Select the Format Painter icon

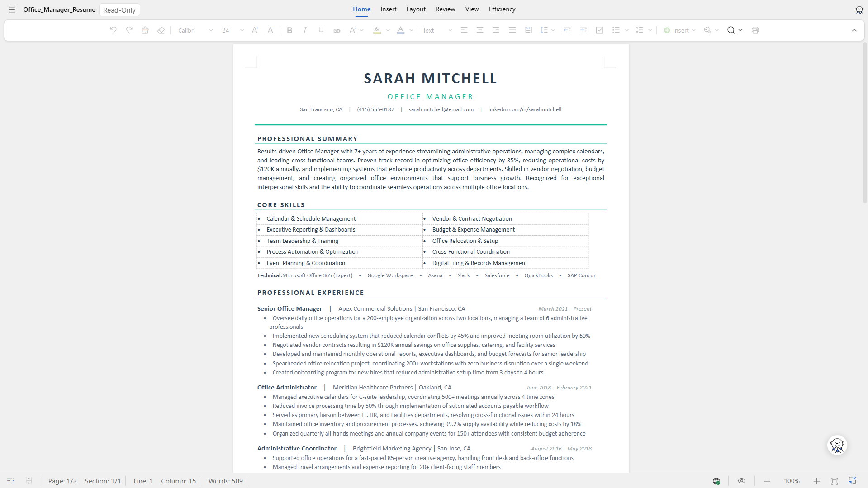[x=145, y=30]
